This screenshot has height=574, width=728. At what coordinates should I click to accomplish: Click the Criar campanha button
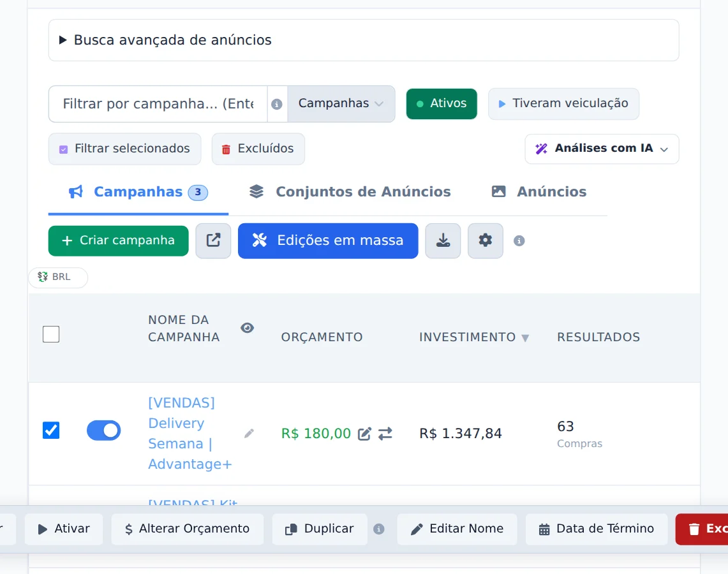[119, 240]
